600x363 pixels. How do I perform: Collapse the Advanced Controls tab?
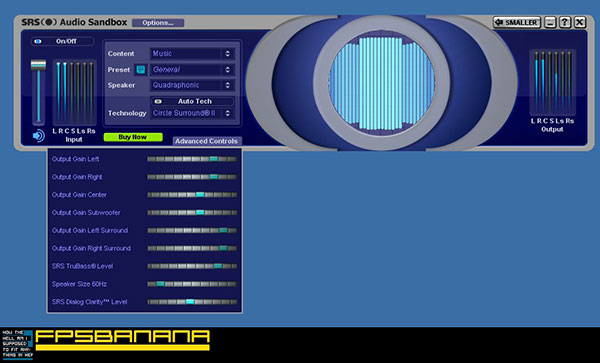click(x=207, y=141)
